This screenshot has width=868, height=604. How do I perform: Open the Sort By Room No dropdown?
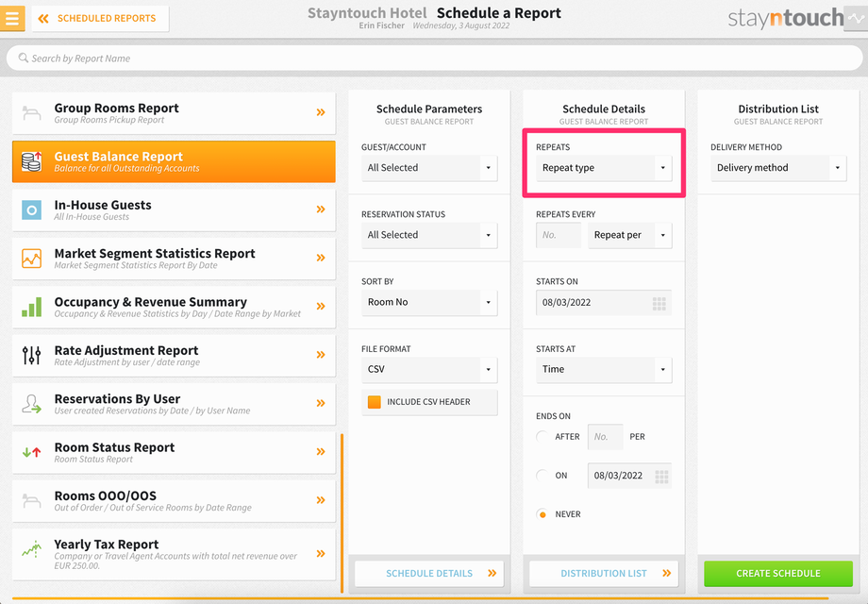point(429,302)
